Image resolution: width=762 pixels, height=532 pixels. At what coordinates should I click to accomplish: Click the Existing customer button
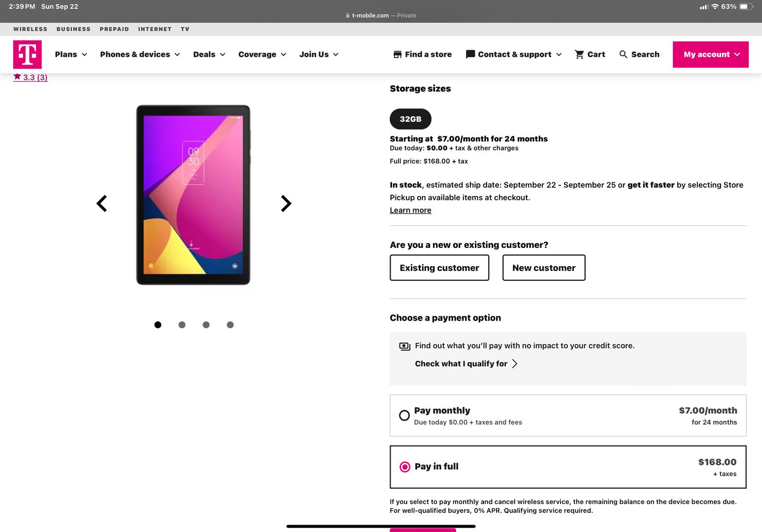pos(439,268)
